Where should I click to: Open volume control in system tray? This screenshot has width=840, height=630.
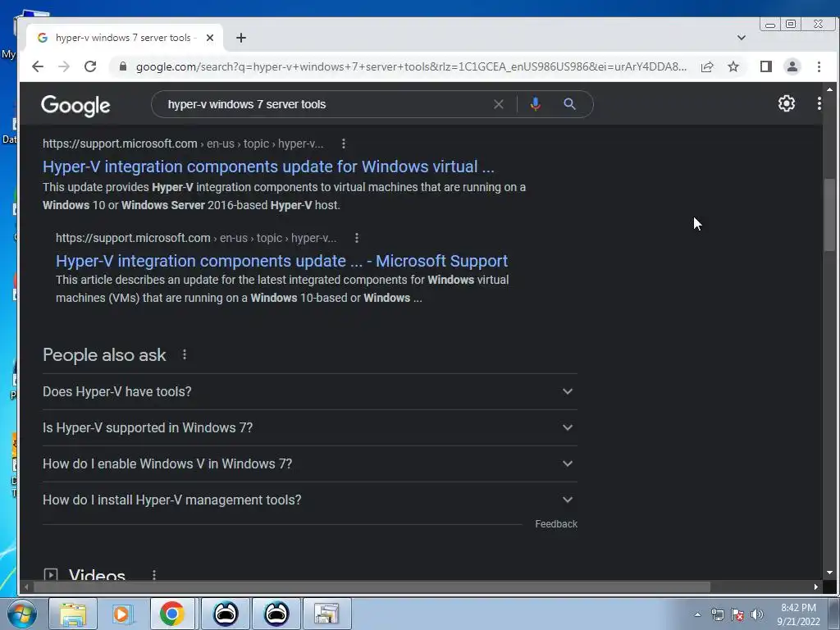757,614
